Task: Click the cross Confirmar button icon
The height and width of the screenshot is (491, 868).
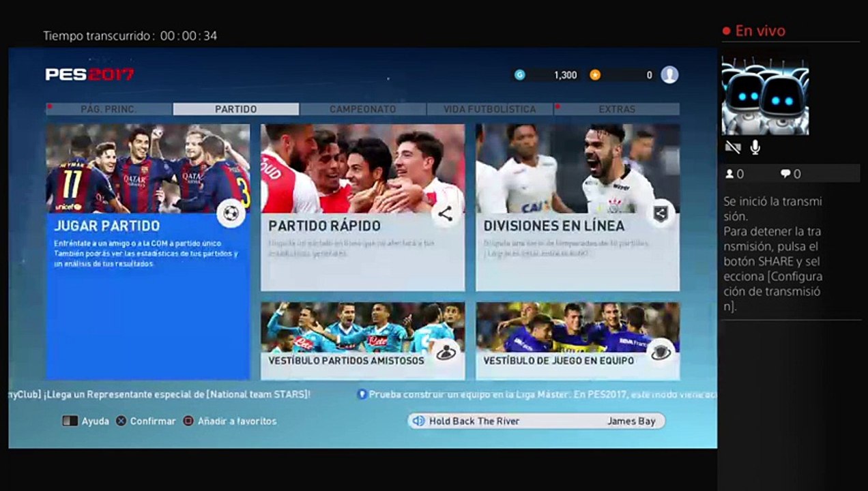Action: (x=121, y=421)
